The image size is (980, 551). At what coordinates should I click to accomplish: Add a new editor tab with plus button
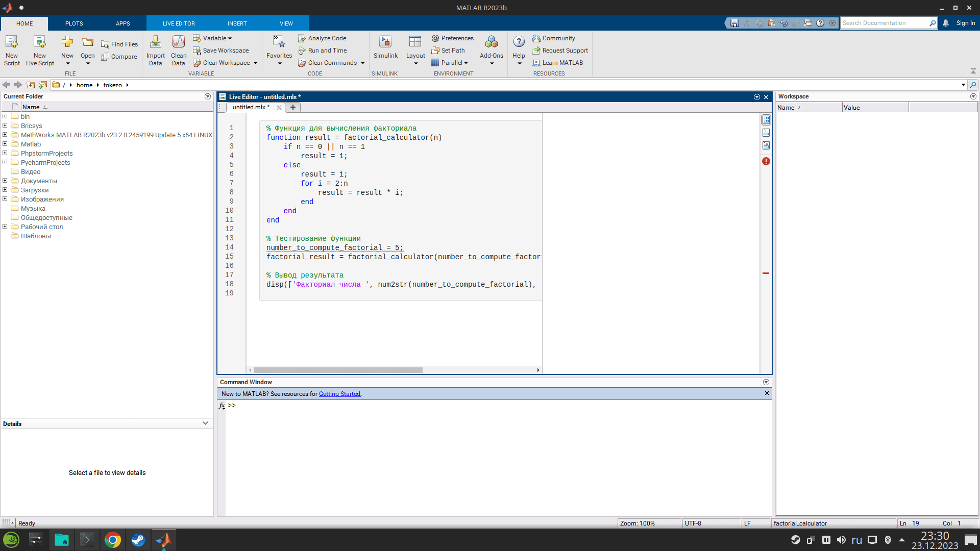pyautogui.click(x=293, y=107)
